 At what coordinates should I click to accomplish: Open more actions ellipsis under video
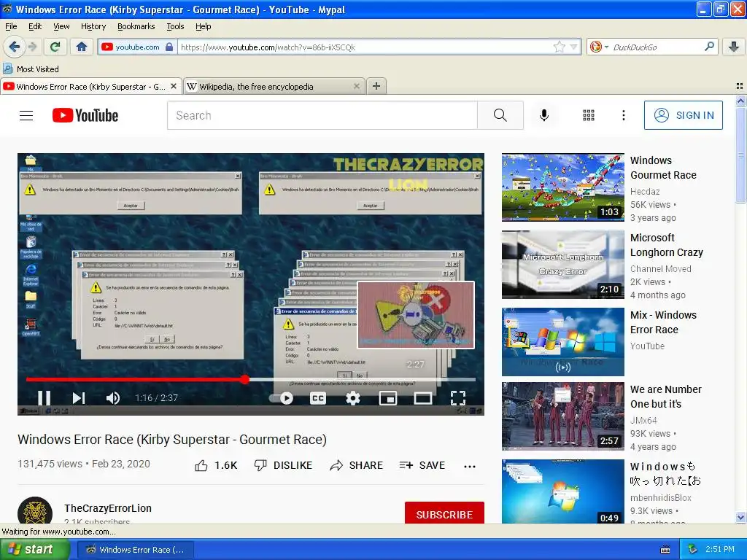coord(470,466)
